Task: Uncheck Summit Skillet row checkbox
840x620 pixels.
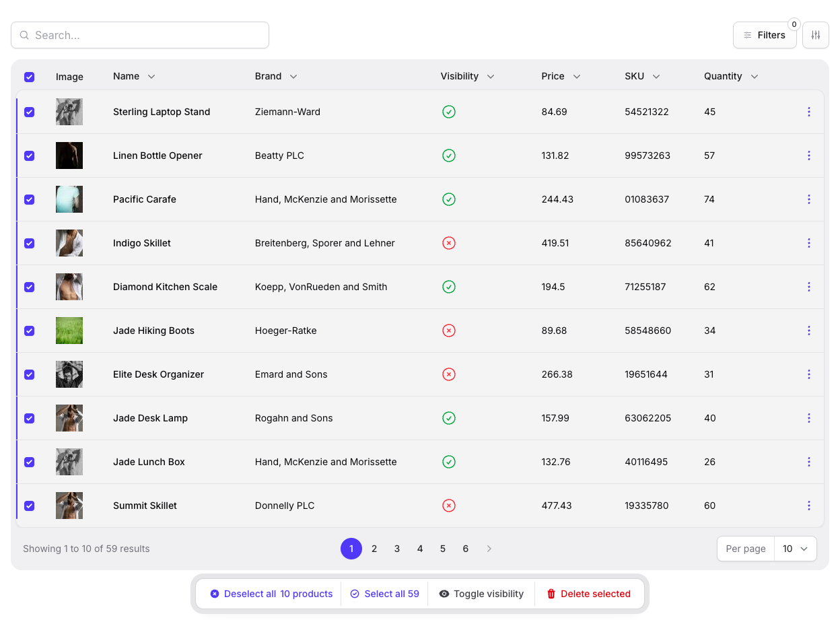Action: [x=29, y=506]
